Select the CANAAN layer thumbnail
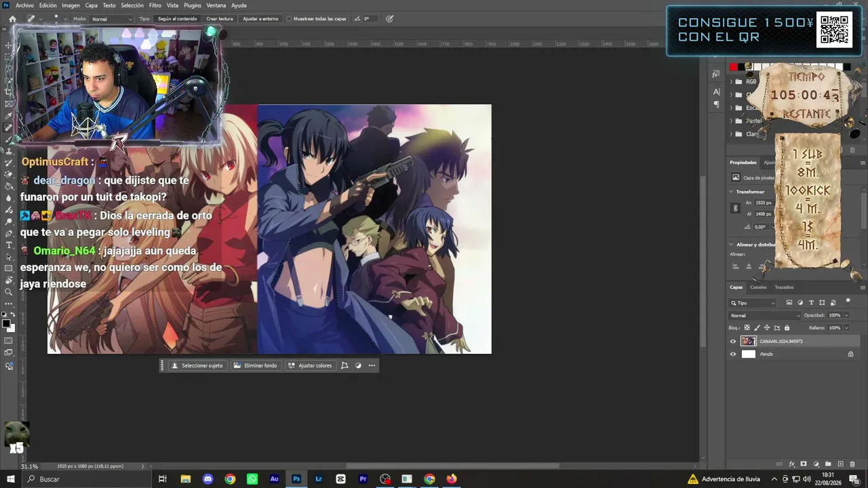Viewport: 868px width, 488px height. click(748, 342)
